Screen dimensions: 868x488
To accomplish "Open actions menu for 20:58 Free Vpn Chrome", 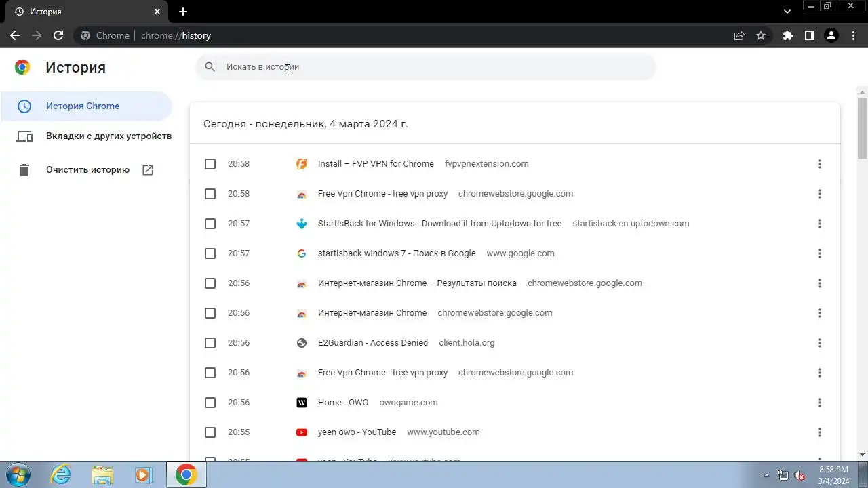I will pyautogui.click(x=819, y=194).
